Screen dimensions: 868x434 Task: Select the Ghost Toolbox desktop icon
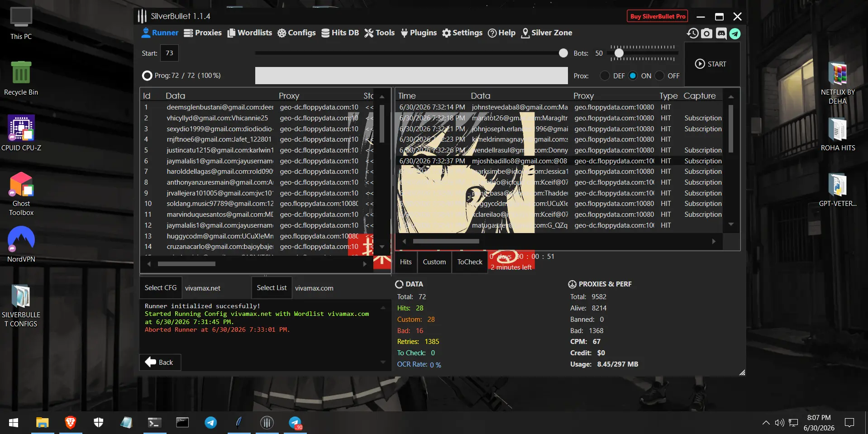pos(21,194)
